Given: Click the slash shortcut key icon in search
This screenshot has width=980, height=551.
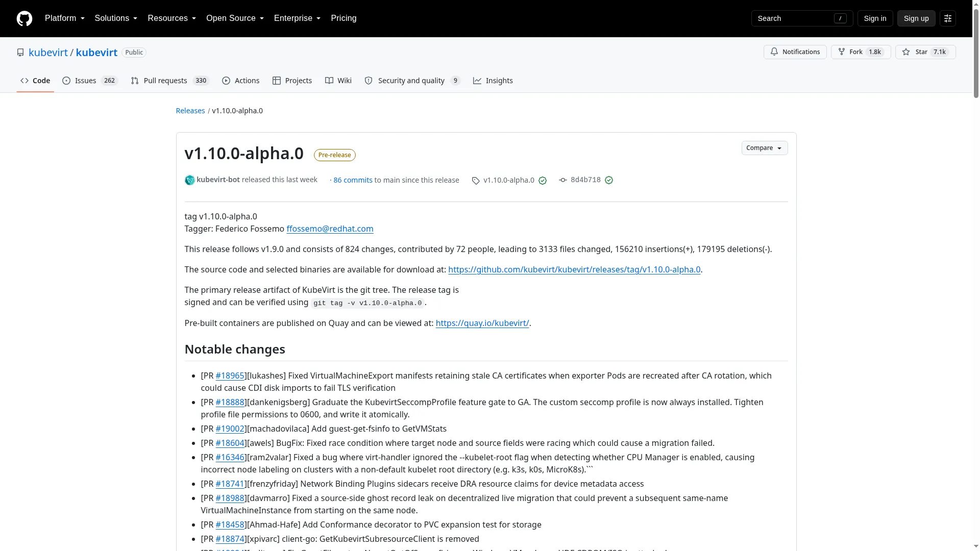Looking at the screenshot, I should pos(840,18).
